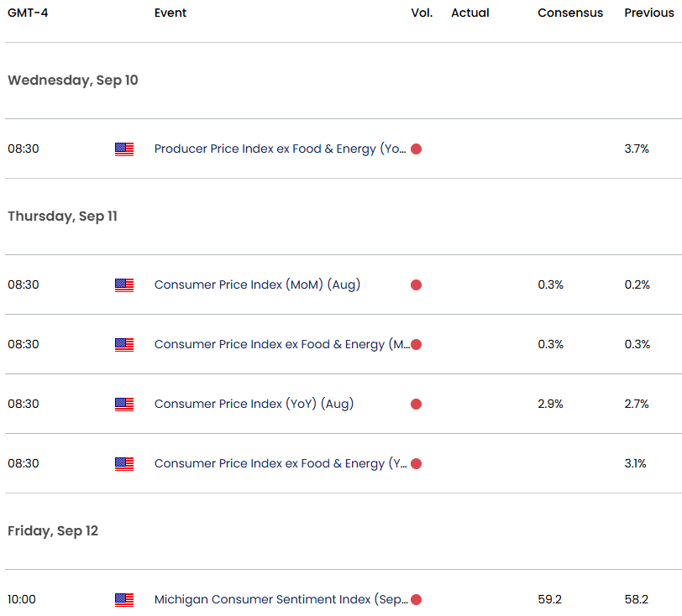The width and height of the screenshot is (682, 616).
Task: Click red volatility dot for Producer Price Index
Action: [416, 149]
